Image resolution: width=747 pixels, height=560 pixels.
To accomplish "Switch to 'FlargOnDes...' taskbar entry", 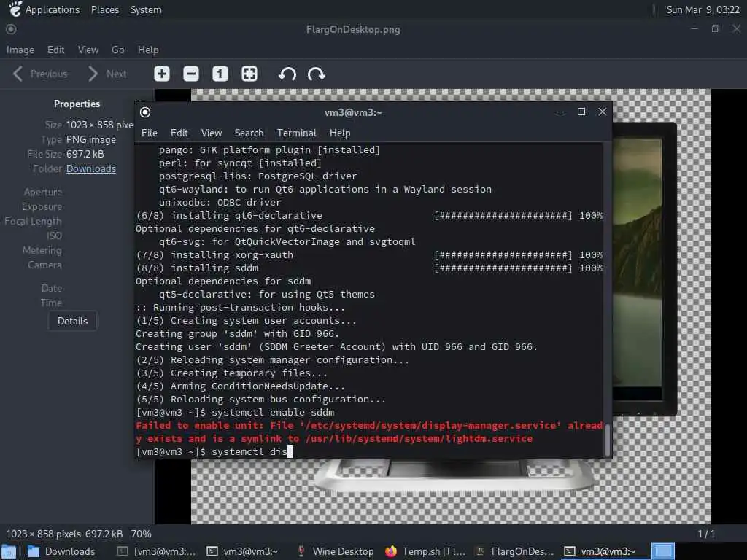I will click(x=514, y=551).
